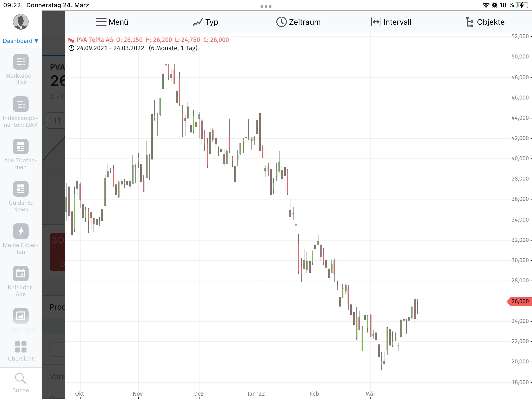Tap the date range 24.09.2021 - 24.03.2022 text
The width and height of the screenshot is (532, 399).
(x=110, y=48)
